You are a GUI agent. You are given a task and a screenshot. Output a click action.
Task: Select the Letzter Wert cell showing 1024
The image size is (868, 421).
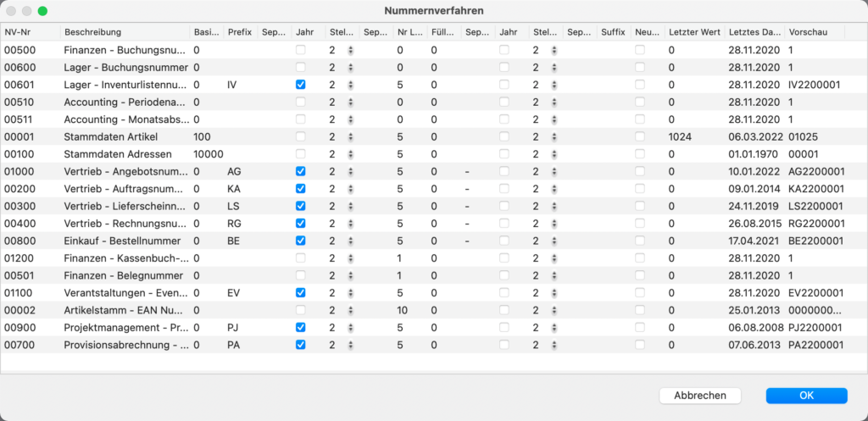coord(681,136)
